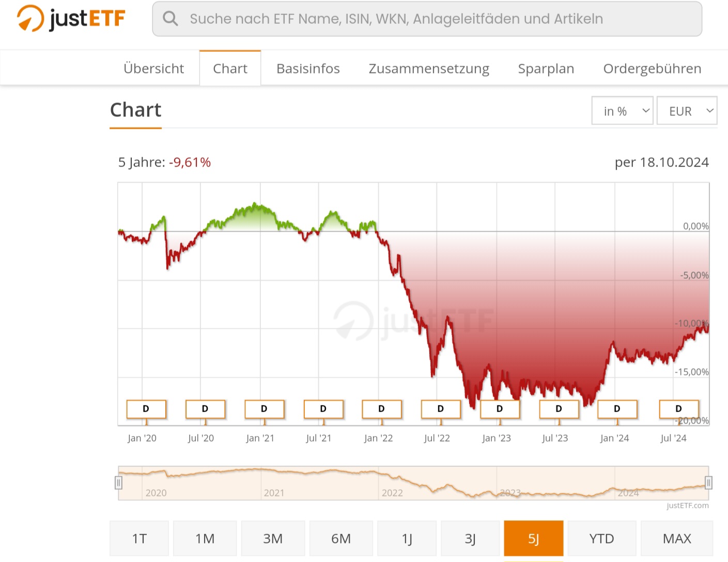Viewport: 728px width, 562px height.
Task: Open the Sparplan tab
Action: (546, 69)
